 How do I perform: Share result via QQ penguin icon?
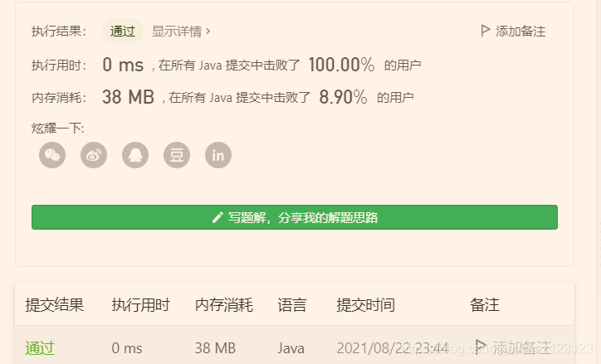point(135,155)
